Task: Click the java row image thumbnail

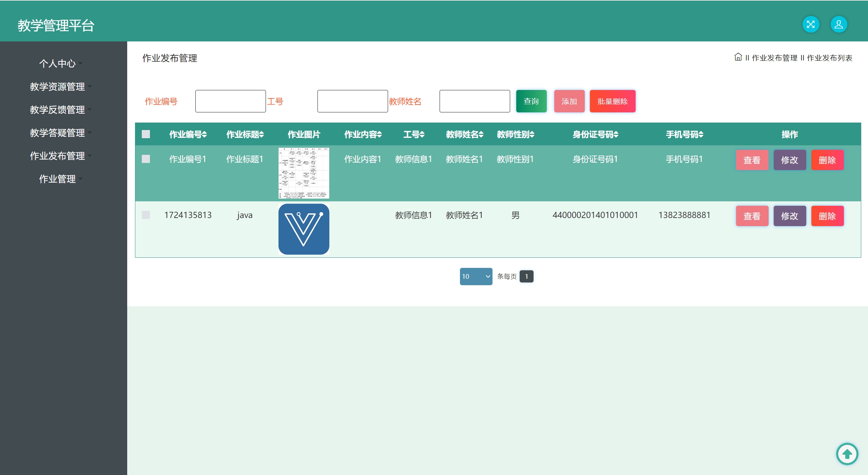Action: pos(304,229)
